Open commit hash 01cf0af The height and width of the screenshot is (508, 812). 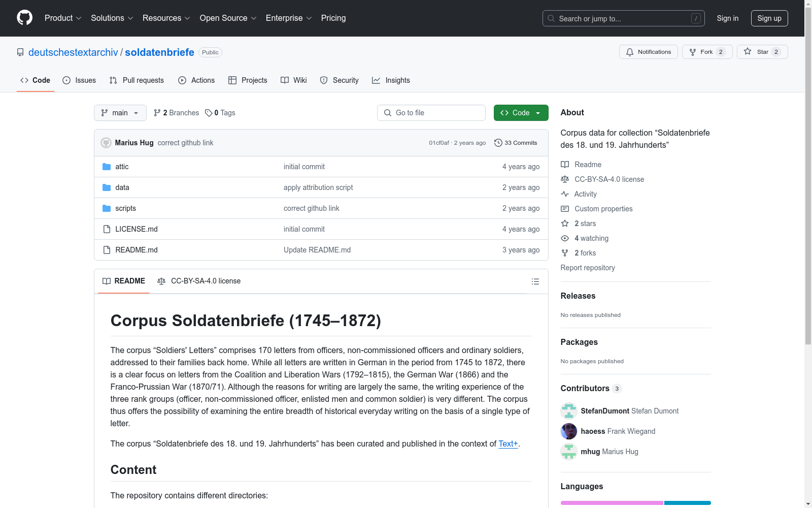tap(439, 143)
